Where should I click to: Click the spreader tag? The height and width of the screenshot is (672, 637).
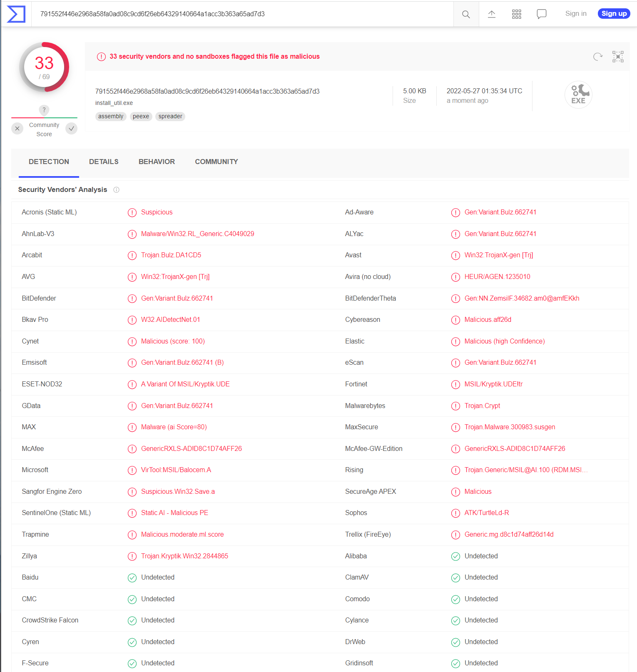(170, 117)
